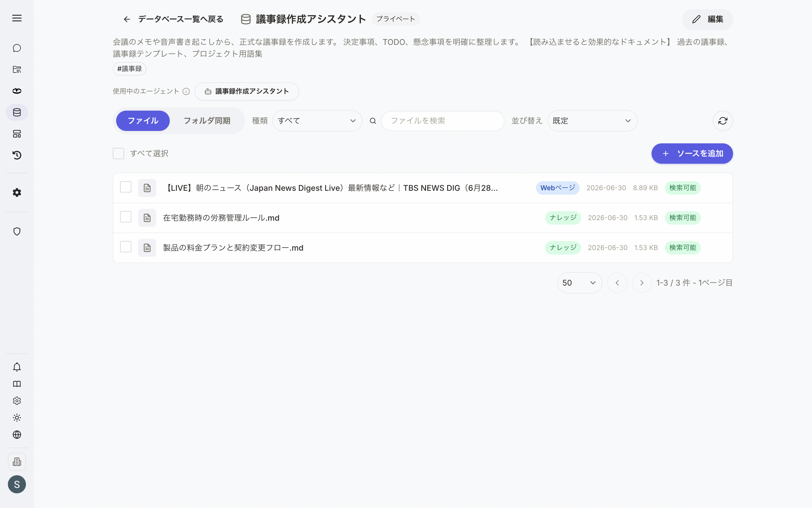Image resolution: width=812 pixels, height=508 pixels.
Task: Click the #議事録 tag
Action: pos(129,69)
